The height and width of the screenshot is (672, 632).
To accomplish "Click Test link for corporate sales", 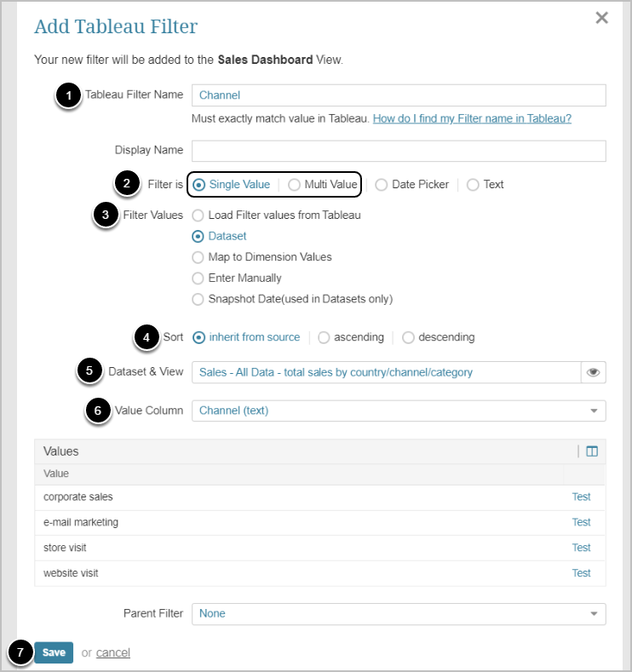I will [x=581, y=497].
